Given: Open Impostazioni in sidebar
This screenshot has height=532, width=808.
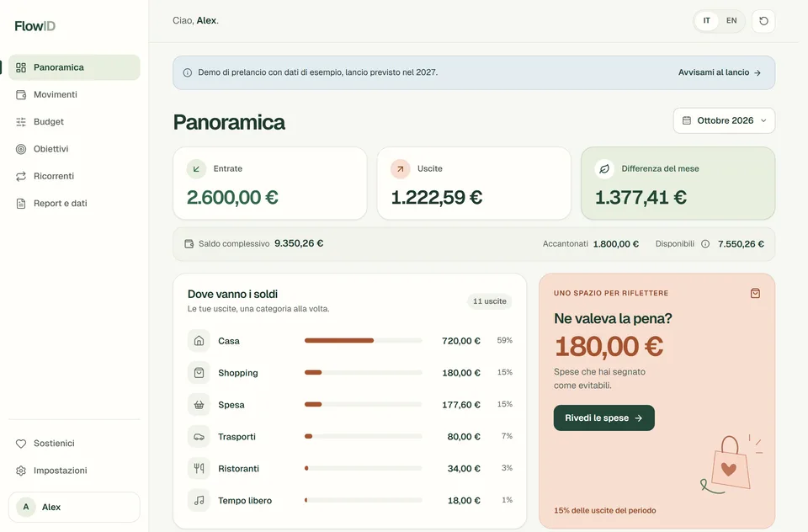Looking at the screenshot, I should pos(74,471).
